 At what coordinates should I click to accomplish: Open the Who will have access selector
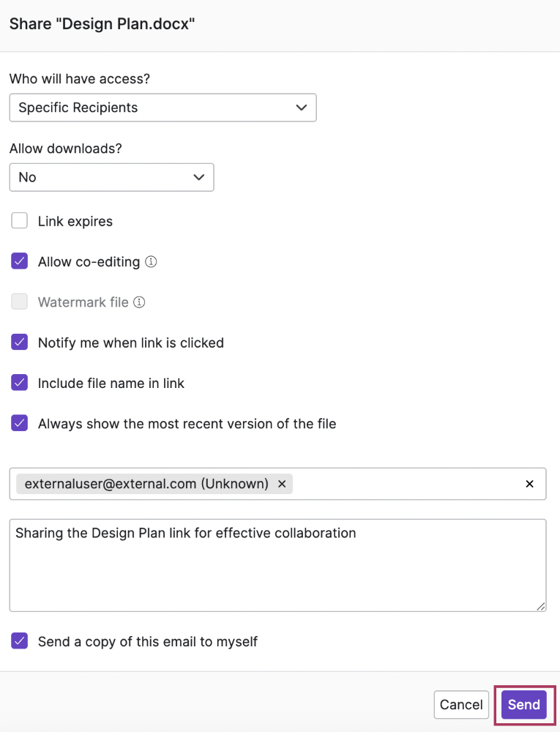pos(163,108)
